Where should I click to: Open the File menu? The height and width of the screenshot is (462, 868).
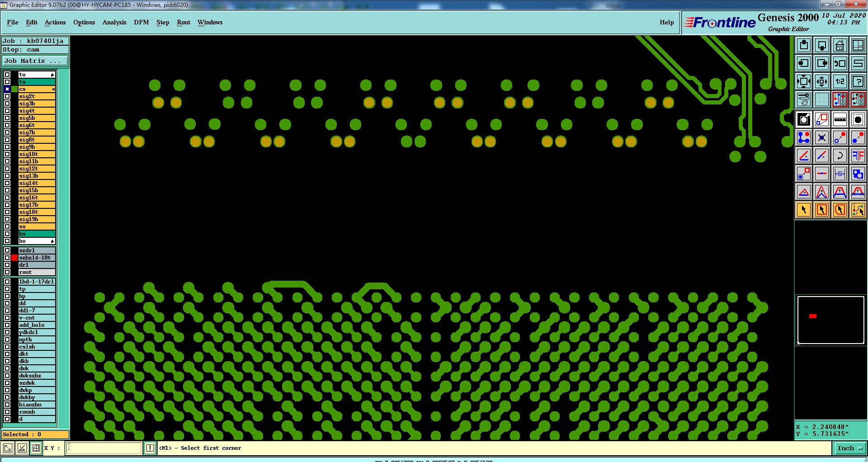13,22
